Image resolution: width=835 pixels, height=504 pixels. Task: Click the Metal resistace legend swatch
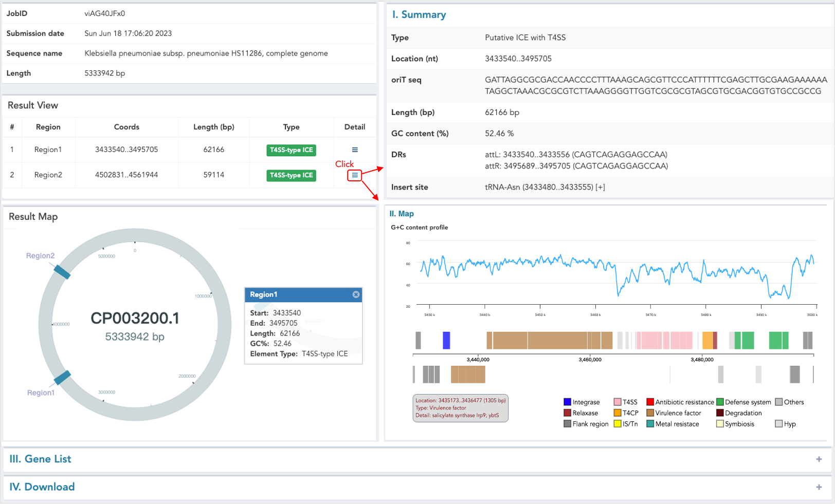(650, 424)
